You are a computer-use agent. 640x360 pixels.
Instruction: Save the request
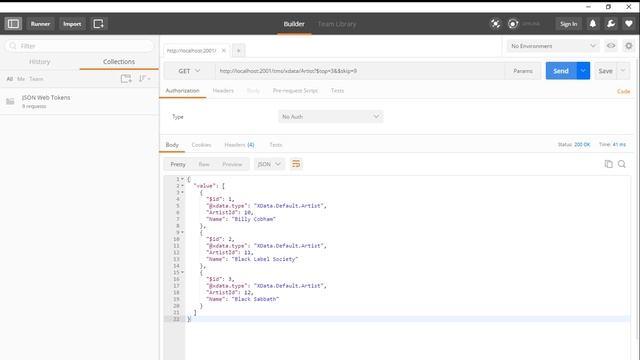coord(605,71)
